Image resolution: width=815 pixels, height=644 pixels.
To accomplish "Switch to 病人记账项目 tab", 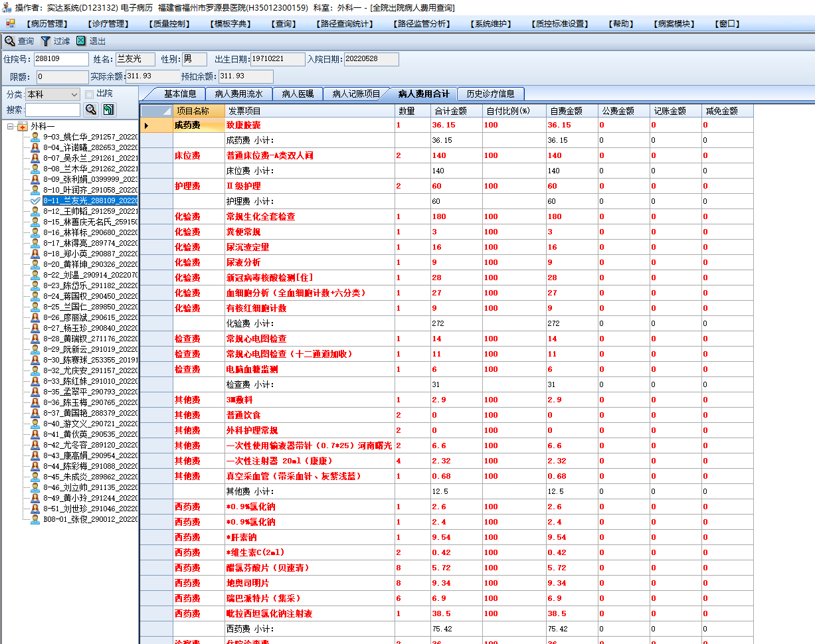I will [x=356, y=94].
